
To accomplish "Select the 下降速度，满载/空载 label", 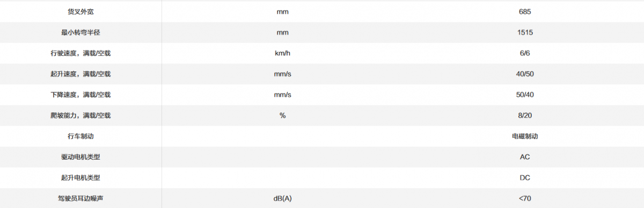I will pos(80,95).
